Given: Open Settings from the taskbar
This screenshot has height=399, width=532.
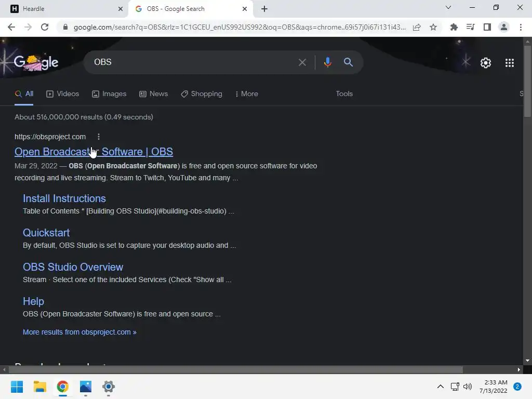Looking at the screenshot, I should (x=109, y=387).
